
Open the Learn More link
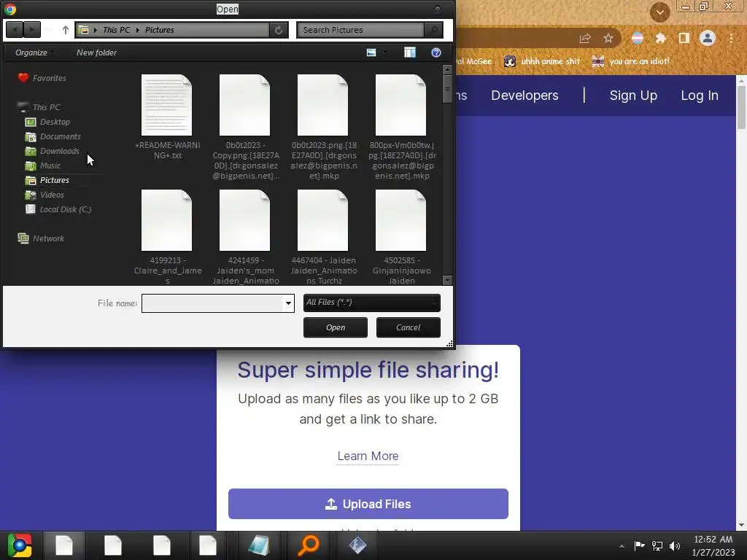click(x=368, y=456)
